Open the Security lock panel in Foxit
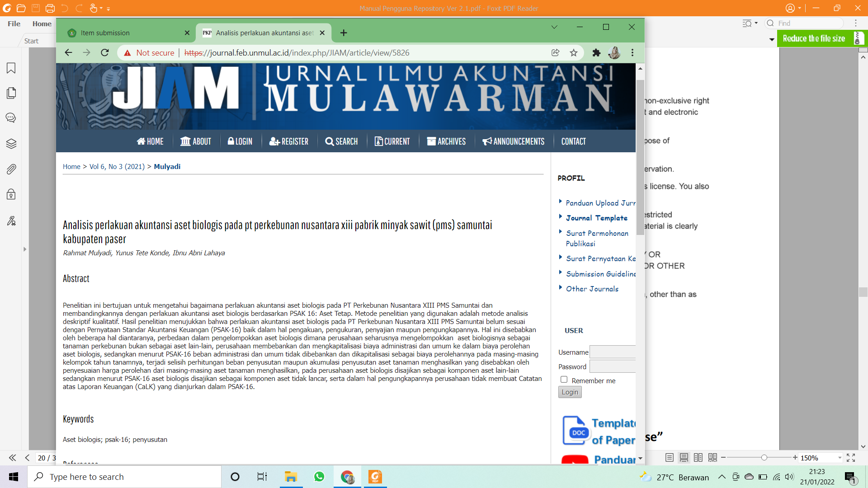 [x=11, y=194]
